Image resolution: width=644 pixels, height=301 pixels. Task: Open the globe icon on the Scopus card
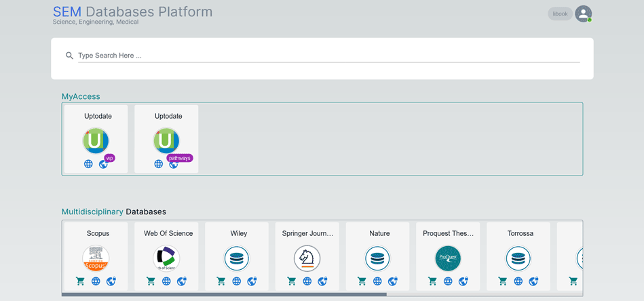coord(96,281)
